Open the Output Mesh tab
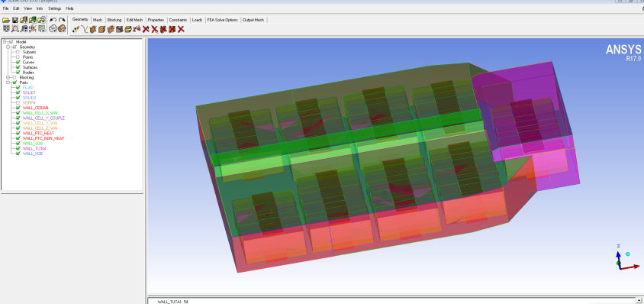 [253, 20]
